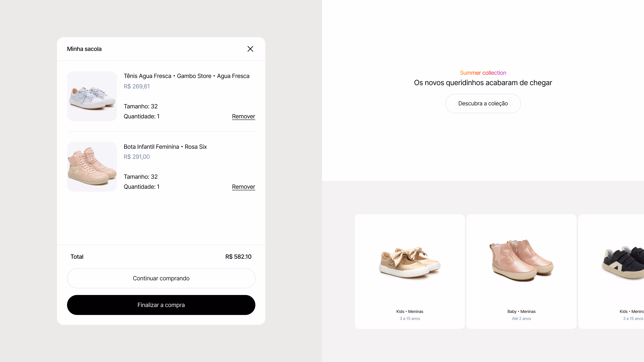The width and height of the screenshot is (644, 362).
Task: Click the R$ 291,00 price text
Action: click(x=137, y=157)
